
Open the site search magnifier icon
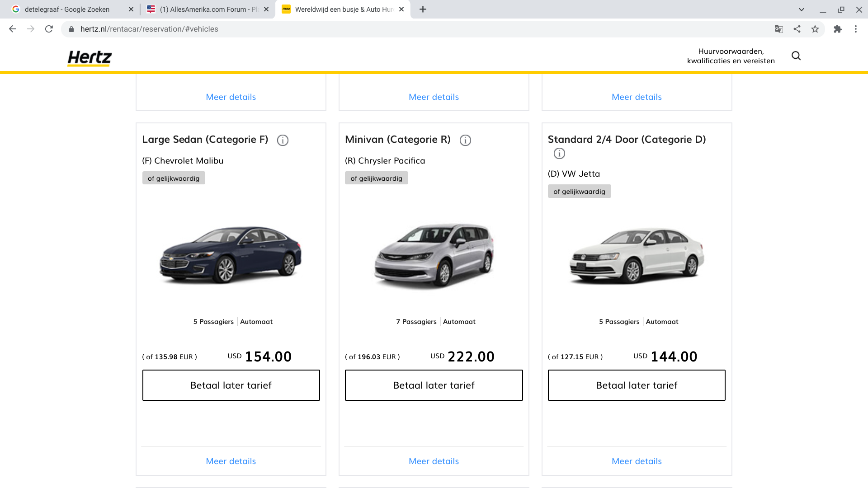point(796,56)
